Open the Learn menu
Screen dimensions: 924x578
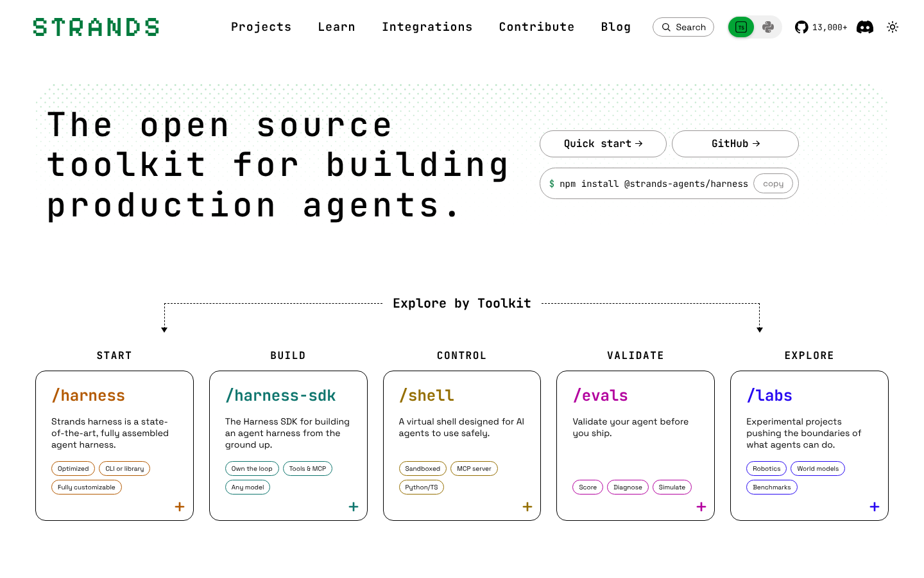(x=336, y=27)
